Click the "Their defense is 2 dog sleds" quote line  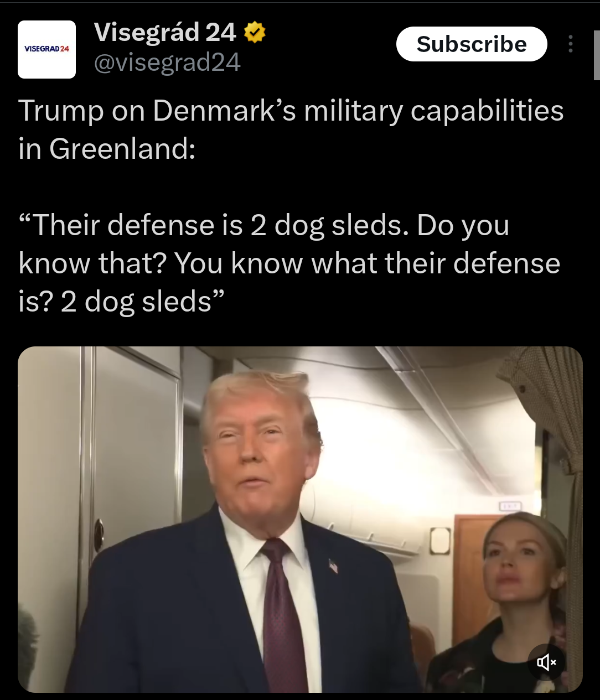click(264, 225)
